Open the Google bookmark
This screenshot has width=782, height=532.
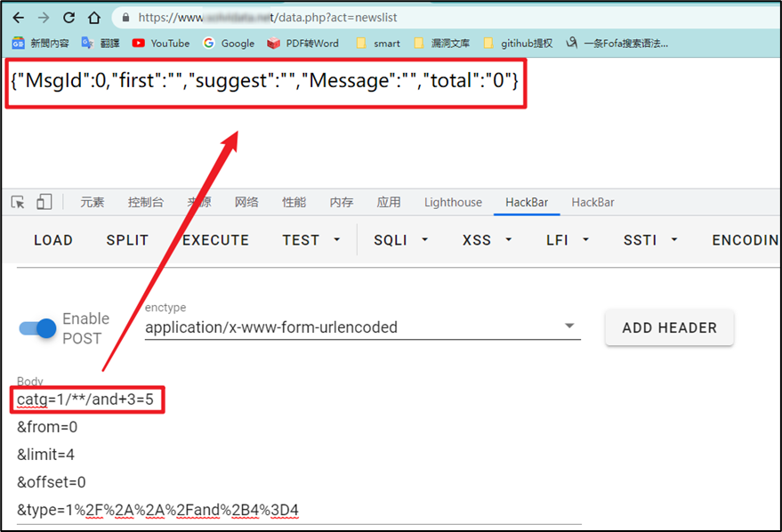(x=229, y=44)
